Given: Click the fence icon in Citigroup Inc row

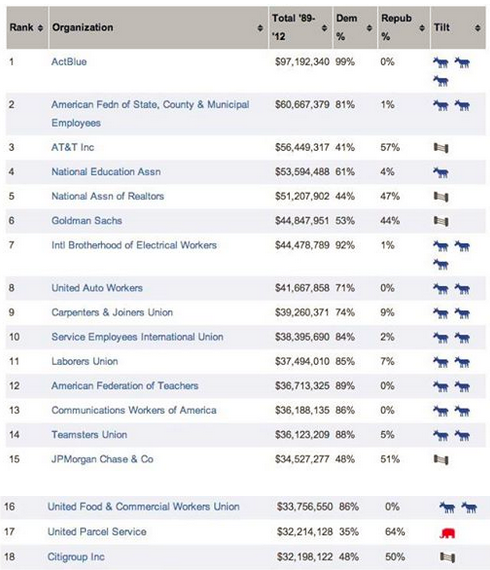Looking at the screenshot, I should click(x=447, y=557).
